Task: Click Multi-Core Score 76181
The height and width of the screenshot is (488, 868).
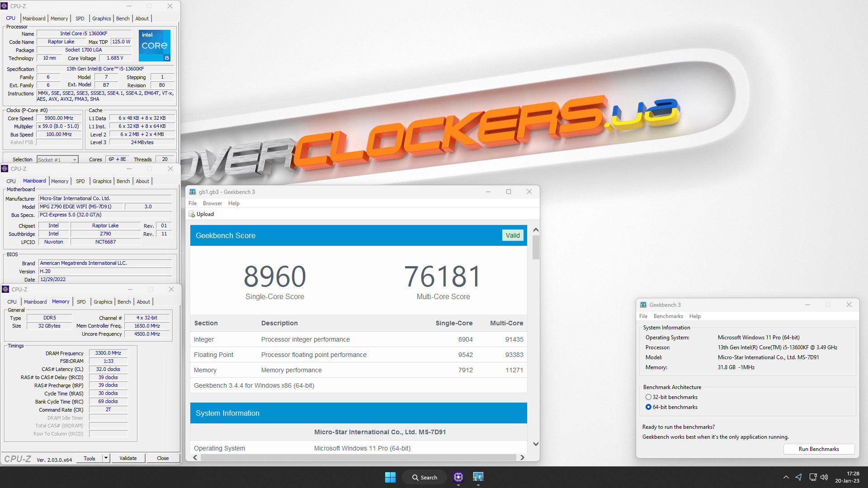Action: (443, 277)
